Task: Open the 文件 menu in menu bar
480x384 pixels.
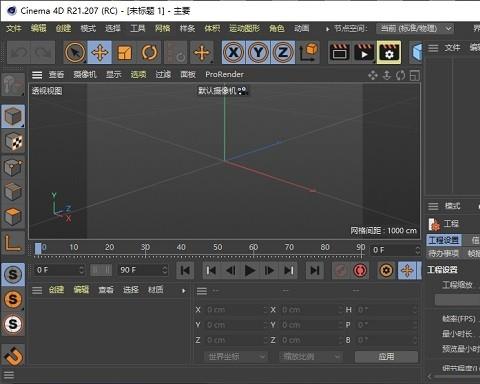Action: [14, 28]
